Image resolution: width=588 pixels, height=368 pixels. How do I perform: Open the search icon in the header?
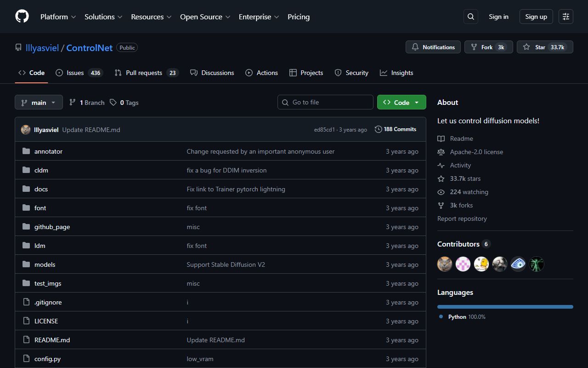(x=470, y=16)
